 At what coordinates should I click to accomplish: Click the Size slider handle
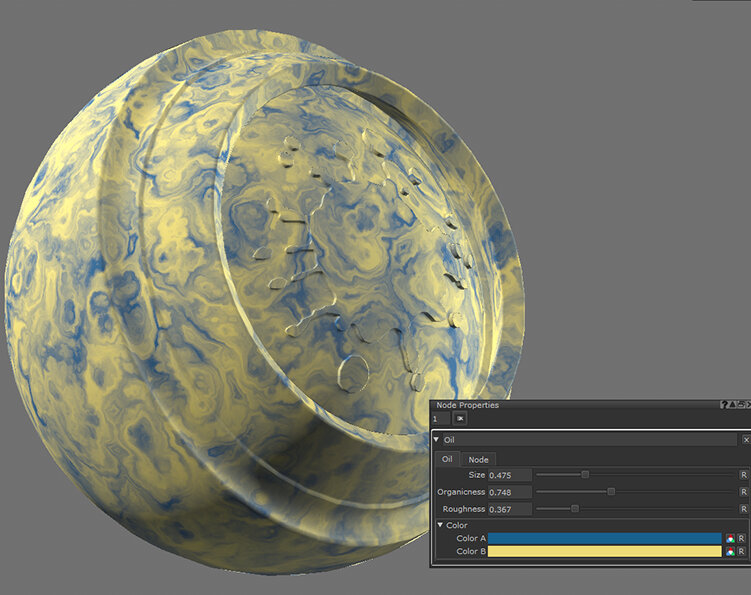pos(585,475)
